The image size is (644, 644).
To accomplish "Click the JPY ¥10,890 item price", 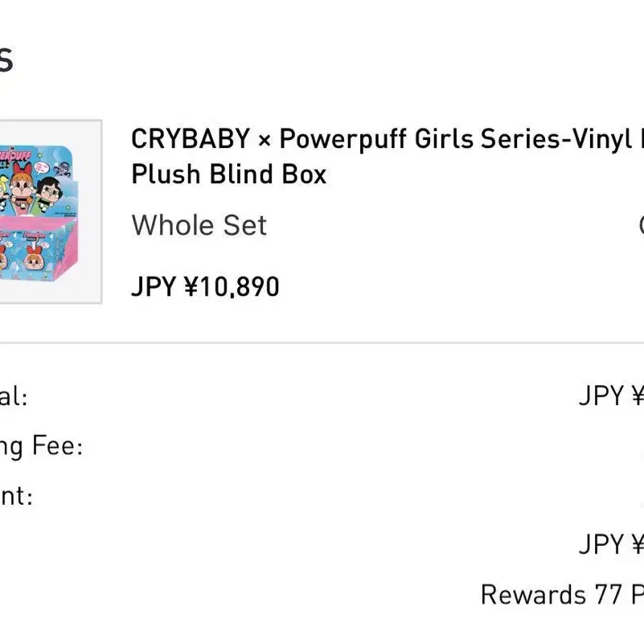I will 205,286.
